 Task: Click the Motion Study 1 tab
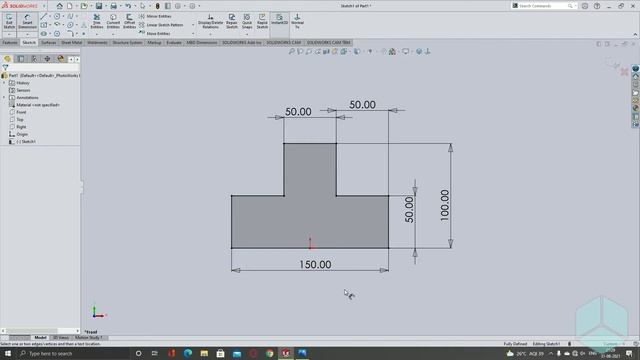tap(88, 338)
